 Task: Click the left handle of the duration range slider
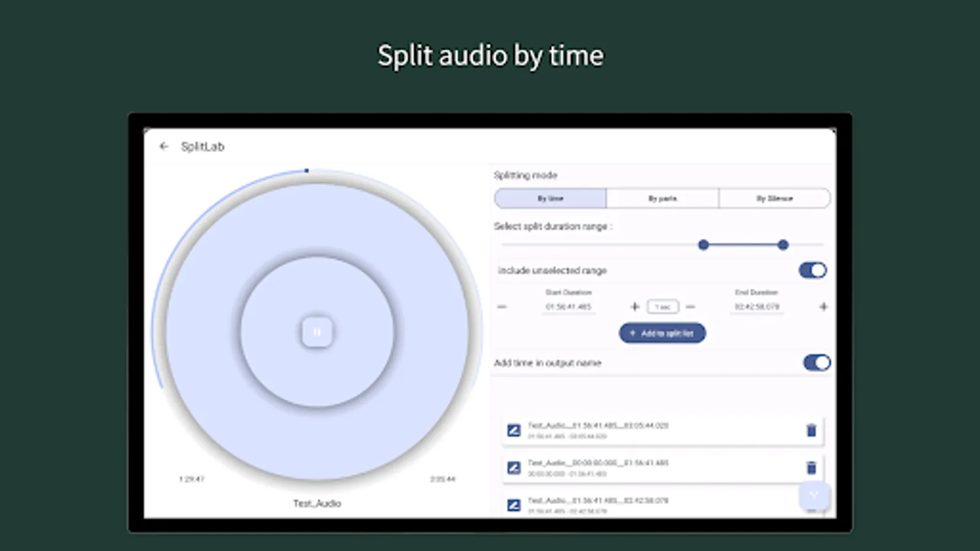[x=703, y=245]
